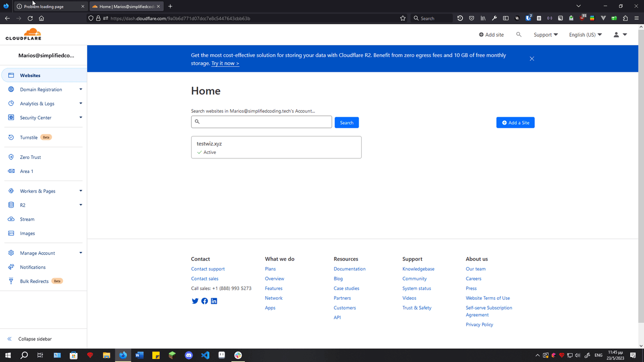Open the LinkedIn icon link

pos(214,301)
